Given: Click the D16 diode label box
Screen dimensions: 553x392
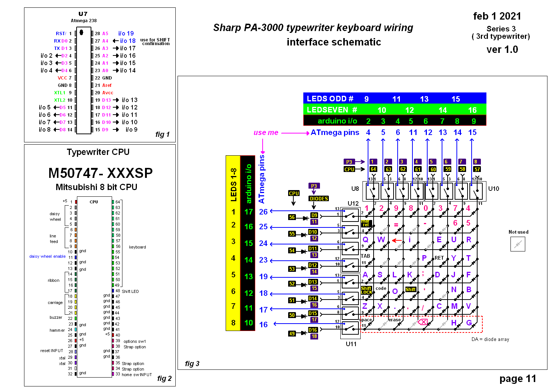Looking at the screenshot, I should 313,330.
